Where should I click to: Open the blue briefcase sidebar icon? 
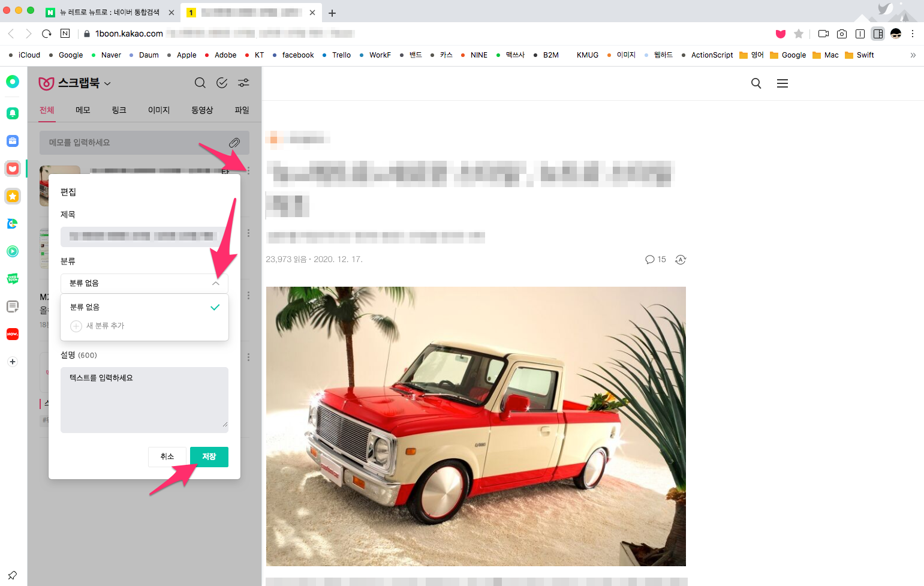point(13,141)
